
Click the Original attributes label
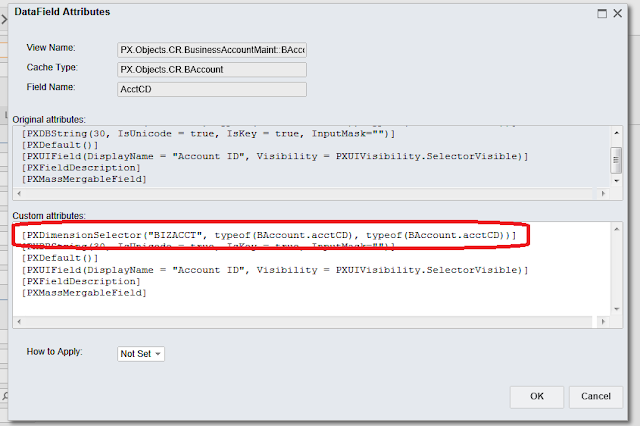(49, 120)
